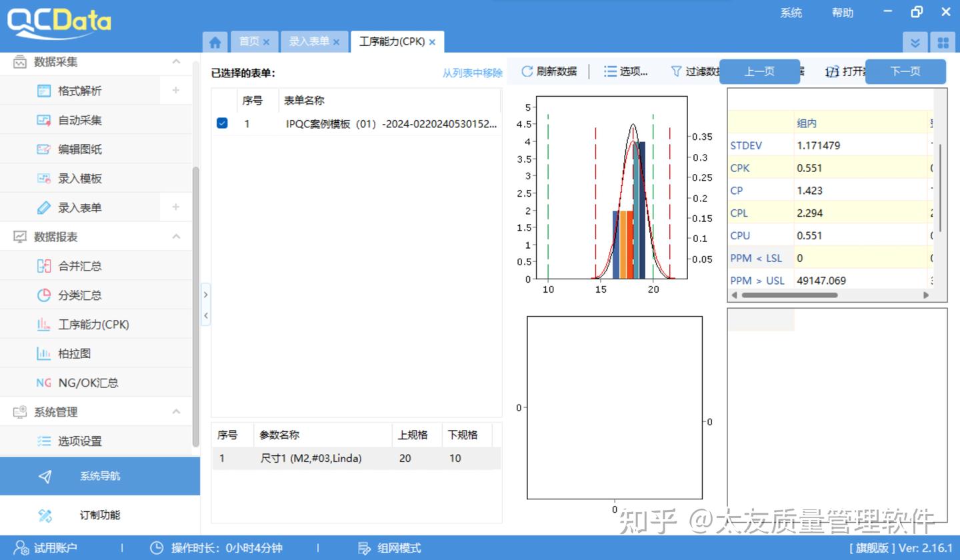Open the 帮助 menu
The image size is (960, 560).
843,13
